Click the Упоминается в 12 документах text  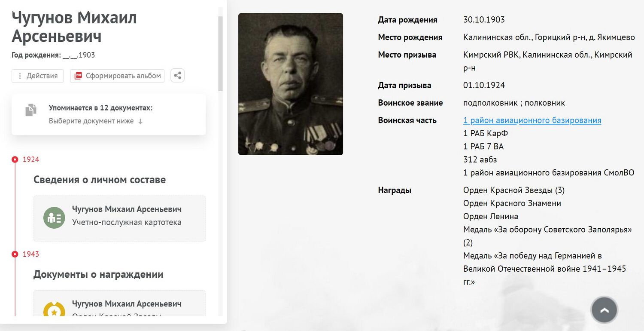coord(100,108)
